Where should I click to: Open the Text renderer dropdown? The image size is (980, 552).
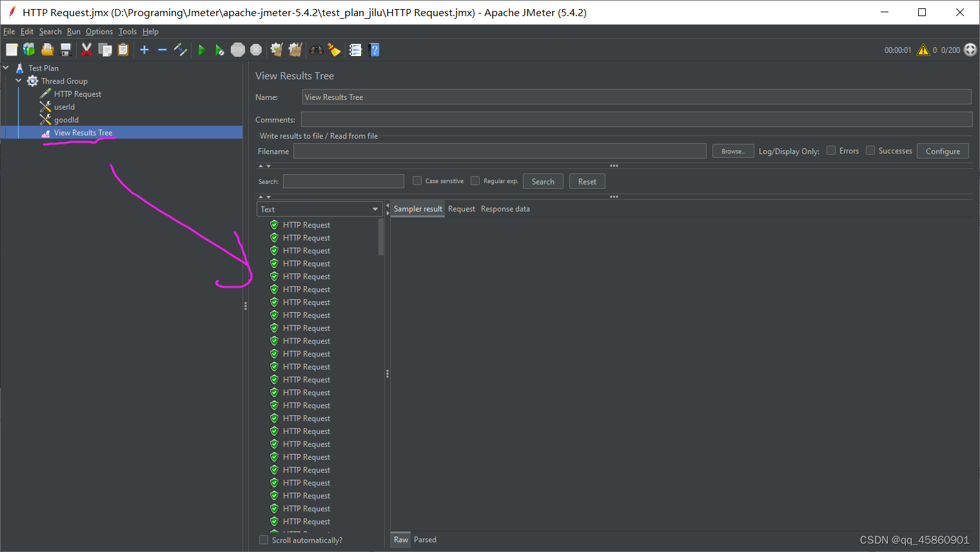320,209
